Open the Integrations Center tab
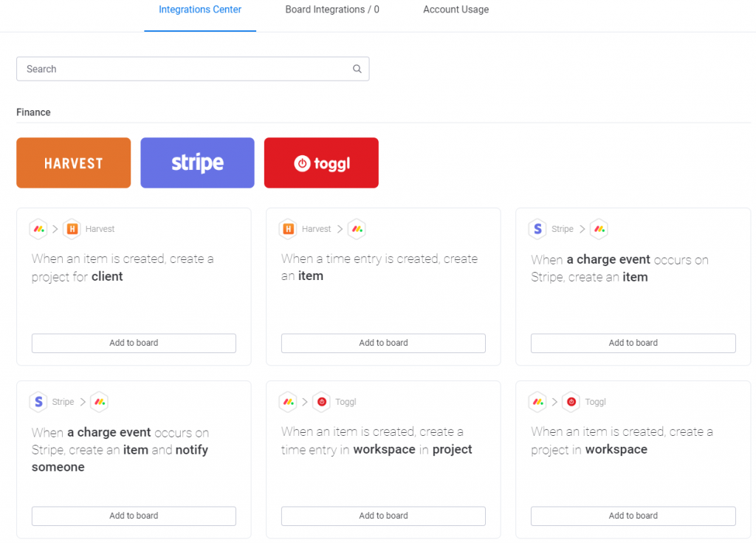This screenshot has width=756, height=543. tap(200, 10)
